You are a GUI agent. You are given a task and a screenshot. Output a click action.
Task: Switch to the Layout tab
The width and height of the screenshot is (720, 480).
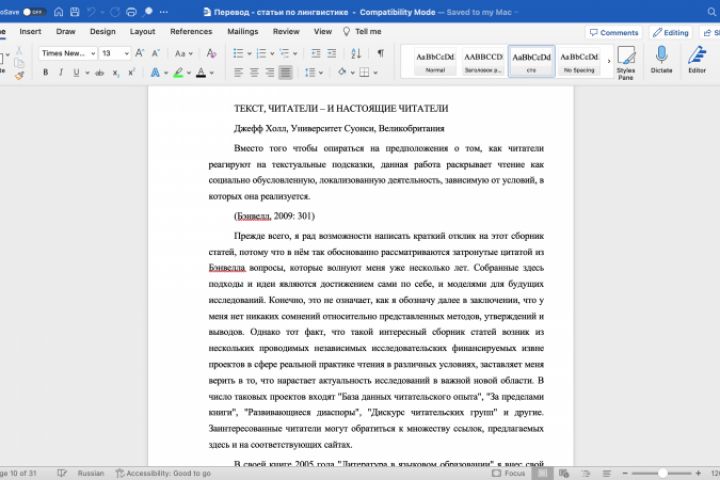point(142,32)
